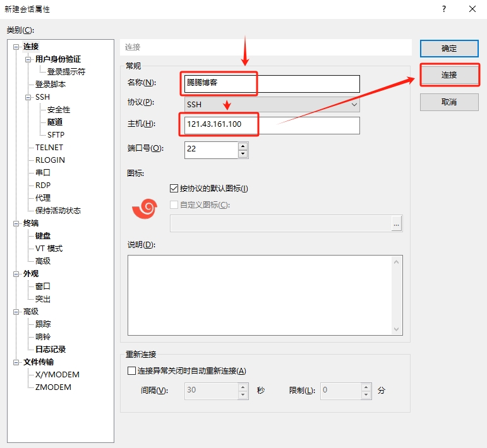
Task: Select 隧道 under SSH category
Action: coord(55,122)
